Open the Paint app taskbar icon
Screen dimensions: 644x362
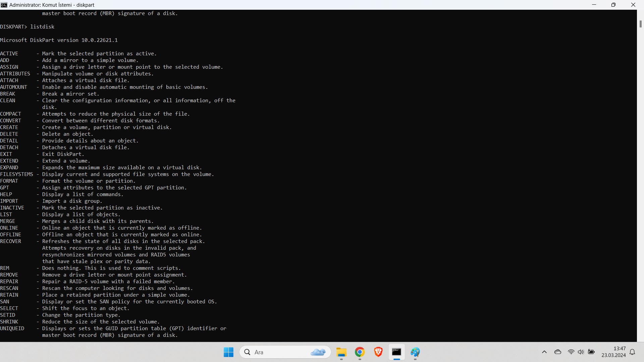tap(415, 352)
